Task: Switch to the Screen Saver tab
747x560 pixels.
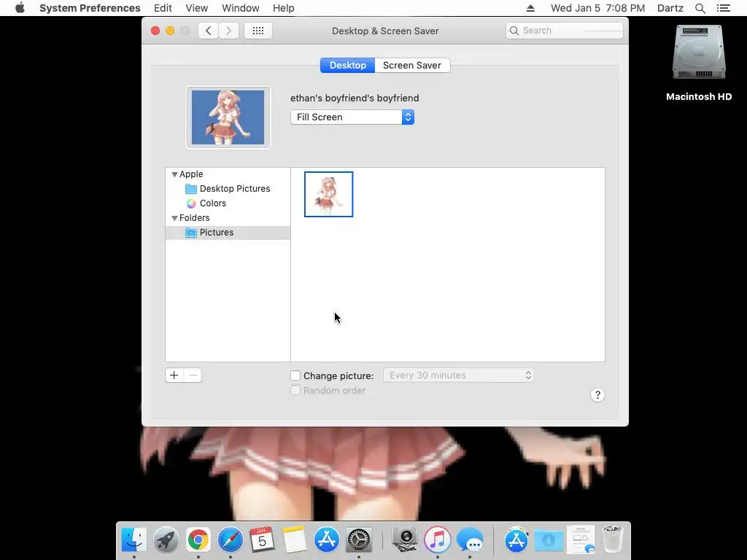Action: pyautogui.click(x=412, y=65)
